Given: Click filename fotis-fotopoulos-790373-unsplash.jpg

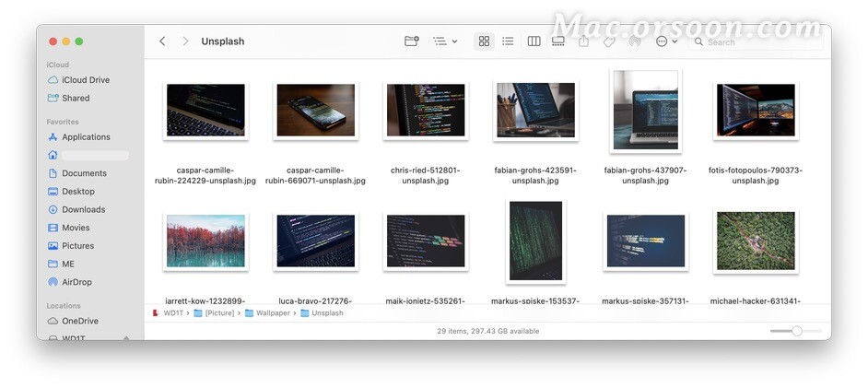Looking at the screenshot, I should tap(756, 175).
